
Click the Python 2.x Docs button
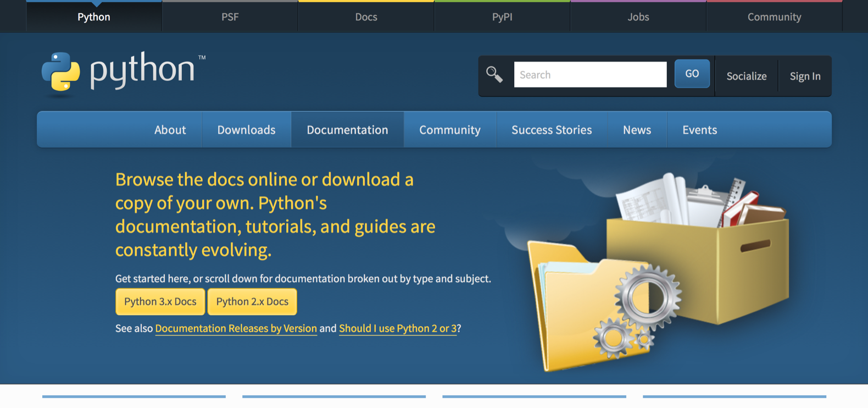coord(252,302)
